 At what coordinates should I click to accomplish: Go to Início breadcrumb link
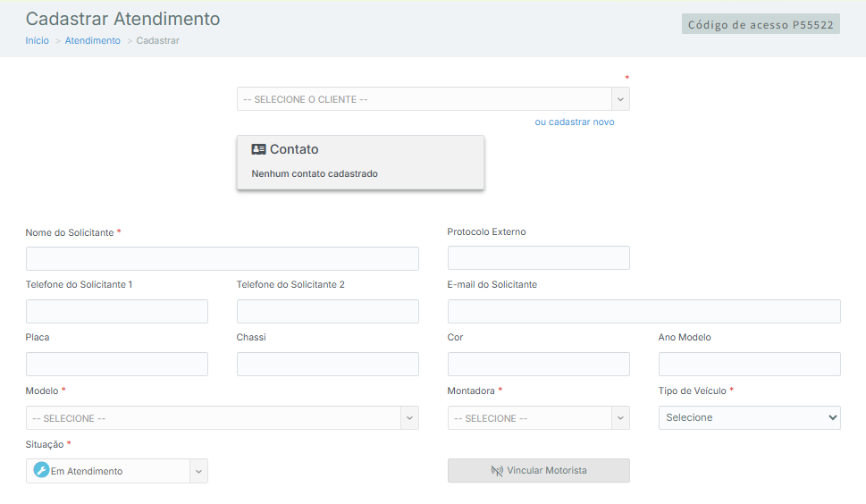pyautogui.click(x=38, y=40)
